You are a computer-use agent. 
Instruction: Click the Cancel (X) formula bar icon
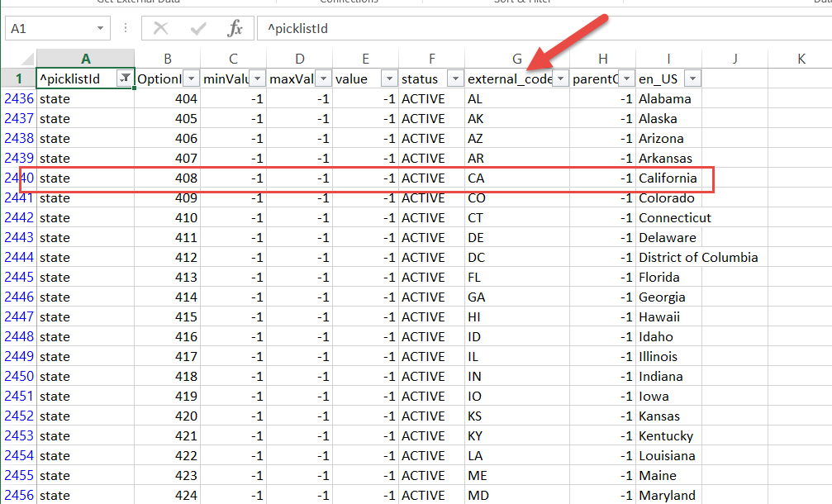[x=160, y=28]
